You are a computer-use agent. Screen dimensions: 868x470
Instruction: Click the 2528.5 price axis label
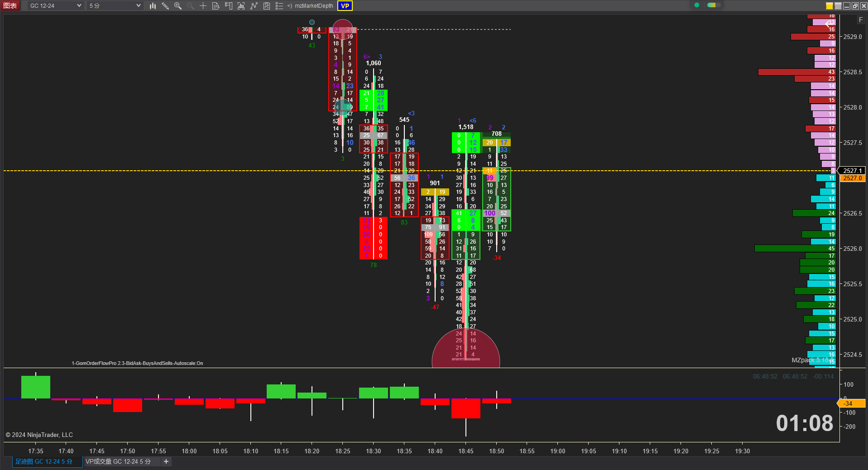coord(853,72)
